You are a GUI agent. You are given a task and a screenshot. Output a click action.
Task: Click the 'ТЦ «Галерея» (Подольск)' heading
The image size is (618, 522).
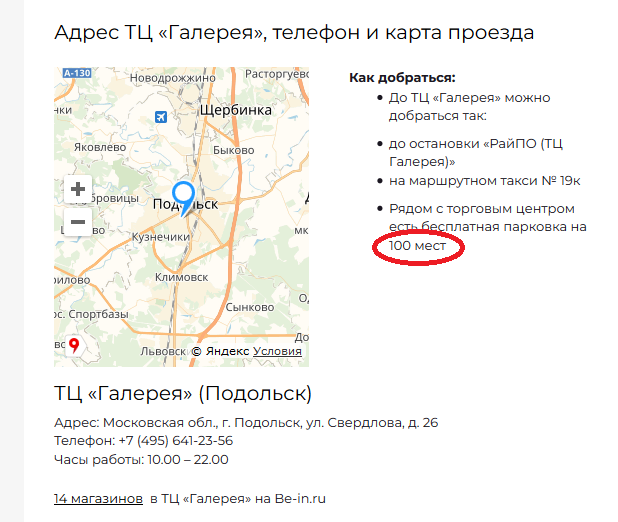(x=183, y=392)
